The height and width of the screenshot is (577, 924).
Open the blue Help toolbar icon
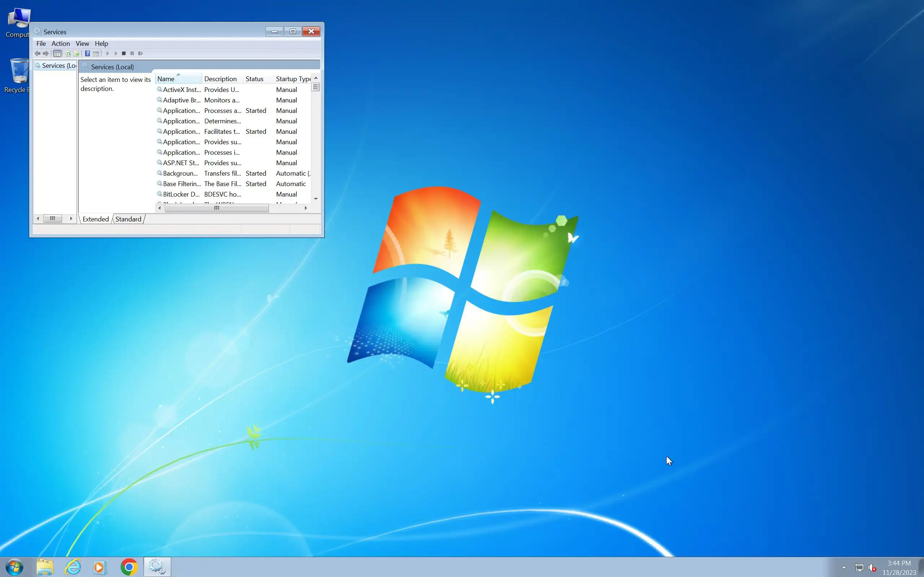coord(87,53)
